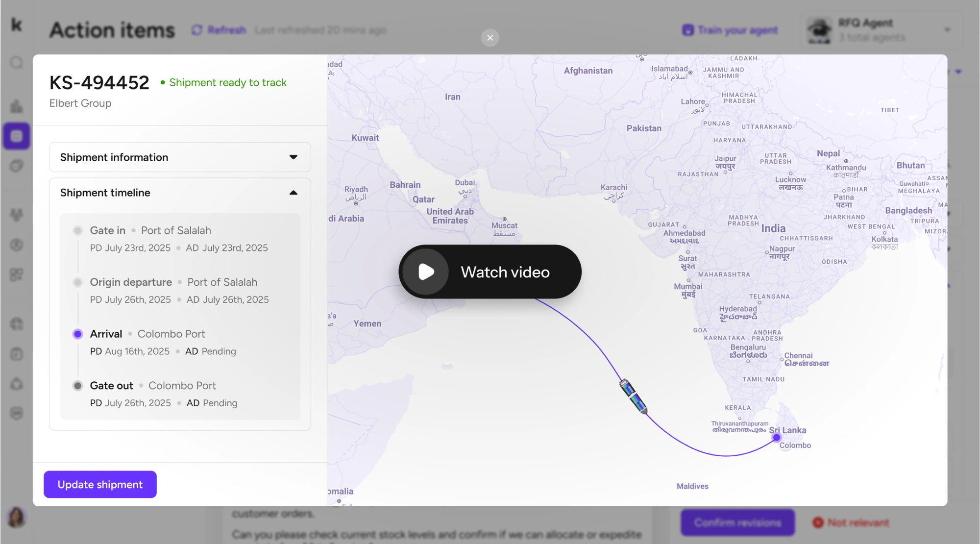Screen dimensions: 980x544
Task: Click the analytics chart sidebar icon
Action: pos(17,106)
